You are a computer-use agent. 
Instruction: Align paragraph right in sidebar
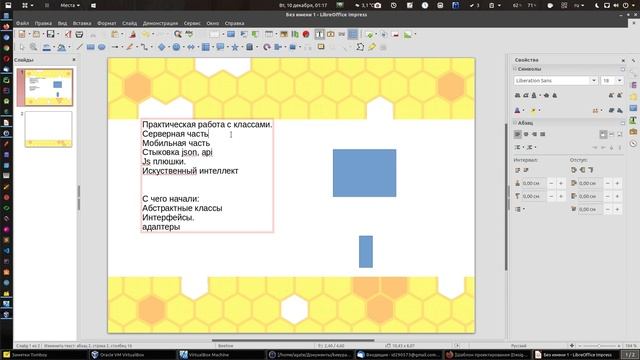point(534,134)
